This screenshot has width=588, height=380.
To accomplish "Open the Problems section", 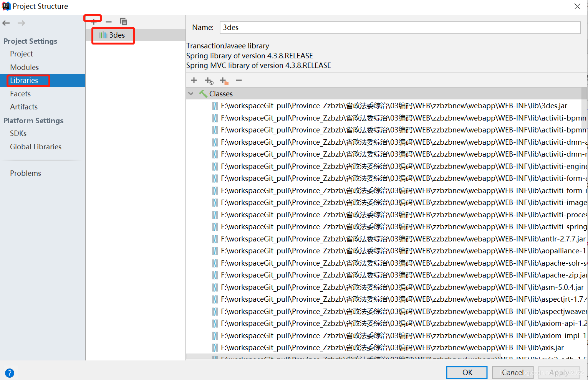I will (25, 173).
